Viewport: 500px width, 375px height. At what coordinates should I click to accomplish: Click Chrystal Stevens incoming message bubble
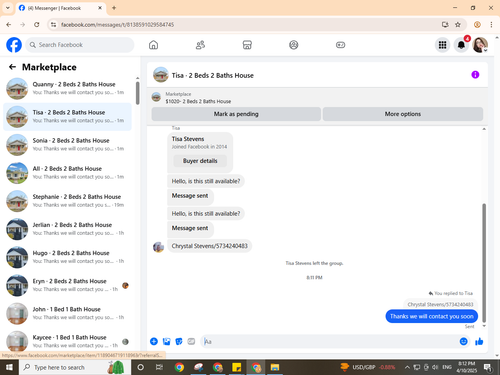tap(209, 246)
